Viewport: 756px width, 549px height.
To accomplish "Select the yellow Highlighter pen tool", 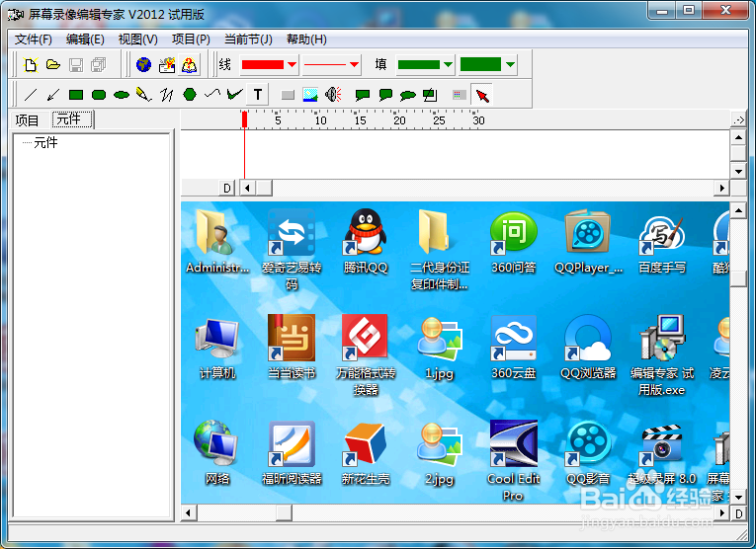I will click(144, 95).
